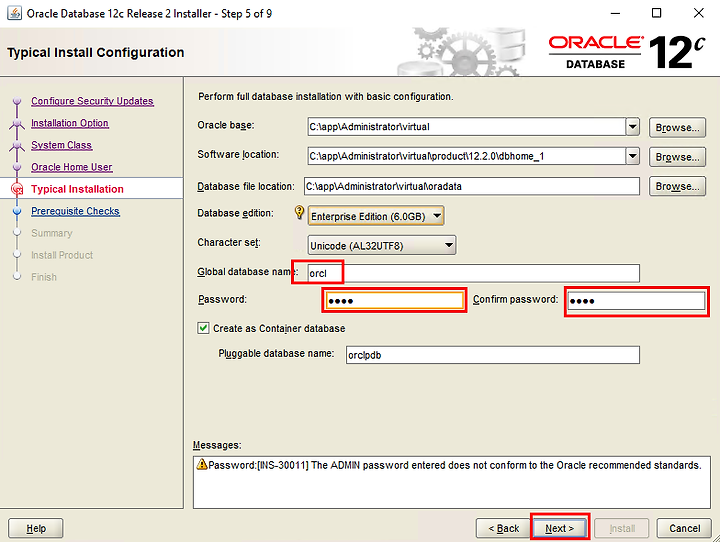This screenshot has width=720, height=542.
Task: Click the Typical Installation step marker icon
Action: click(x=17, y=189)
